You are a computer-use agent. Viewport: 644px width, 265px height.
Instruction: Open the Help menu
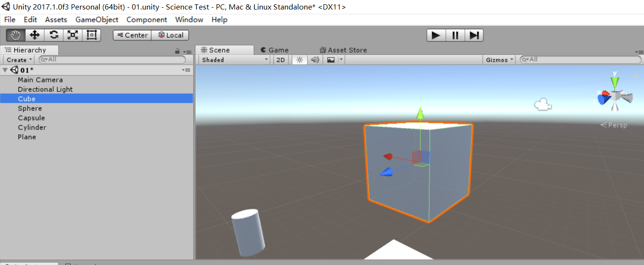click(x=220, y=20)
